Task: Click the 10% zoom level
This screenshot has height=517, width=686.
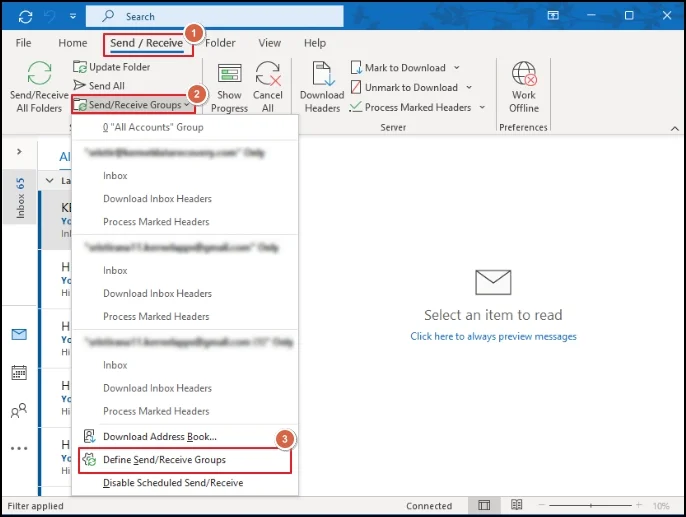Action: tap(661, 506)
